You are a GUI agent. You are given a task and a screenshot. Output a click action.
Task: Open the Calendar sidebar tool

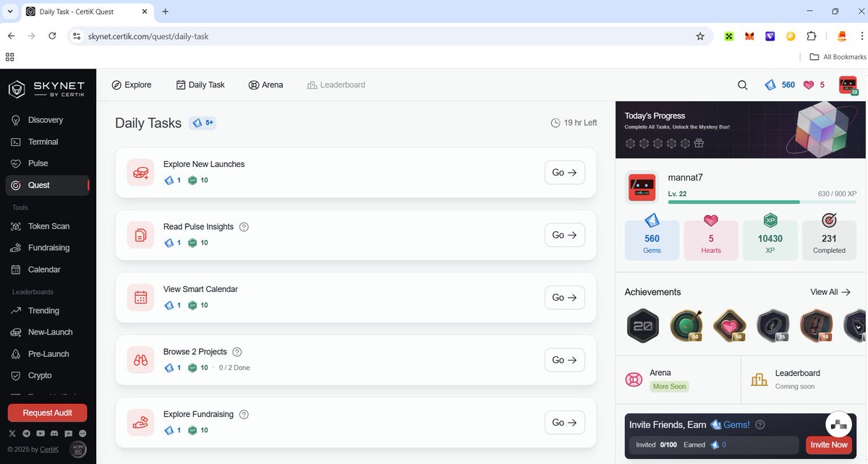point(44,270)
